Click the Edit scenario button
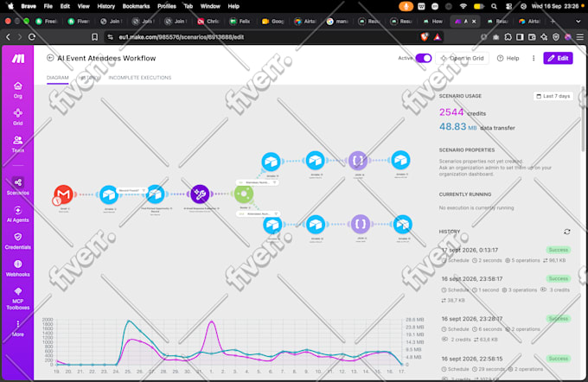Viewport: 588px width, 382px height. [x=558, y=58]
